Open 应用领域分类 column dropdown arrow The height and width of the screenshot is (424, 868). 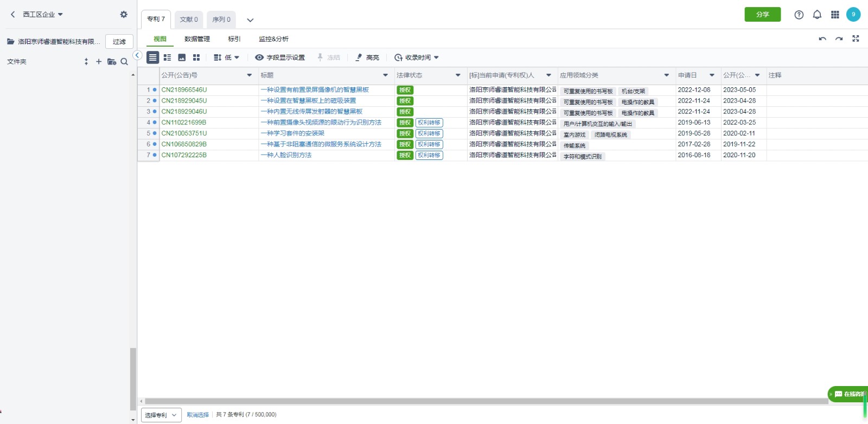(x=667, y=75)
